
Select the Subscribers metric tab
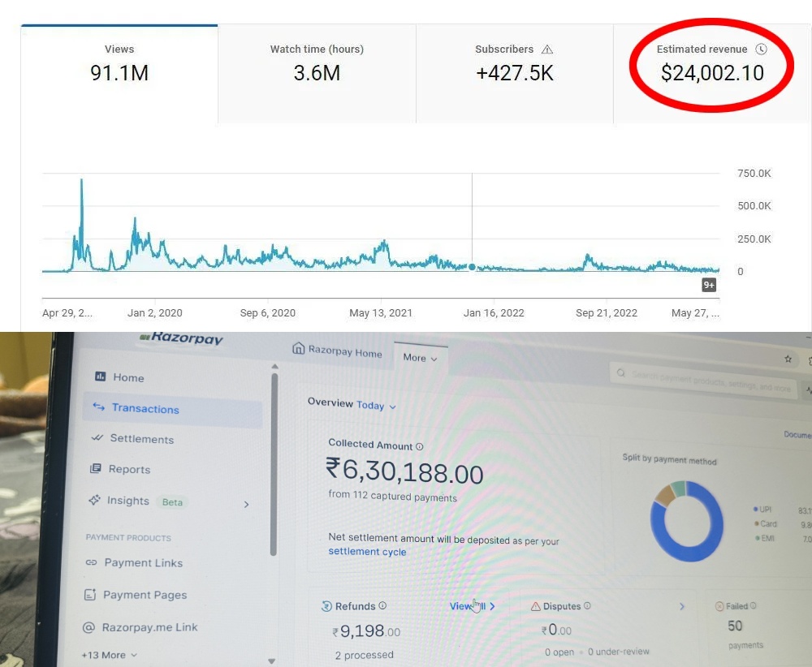tap(515, 74)
